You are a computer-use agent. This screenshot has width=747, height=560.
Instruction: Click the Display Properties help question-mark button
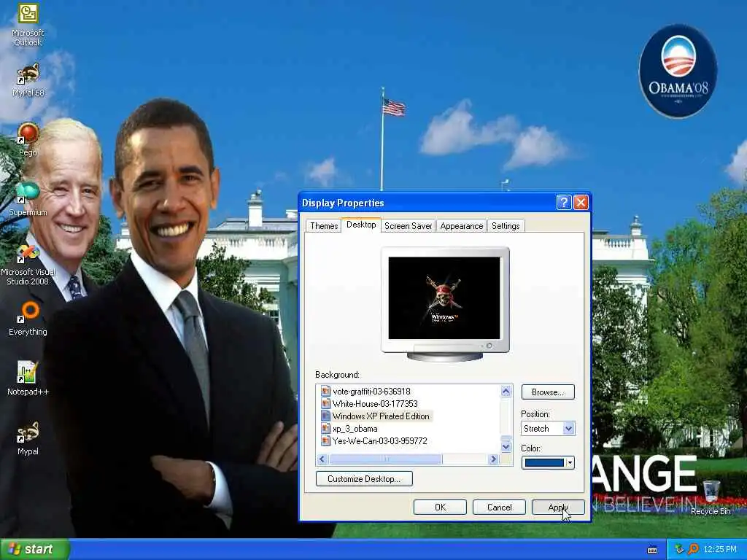pyautogui.click(x=564, y=203)
